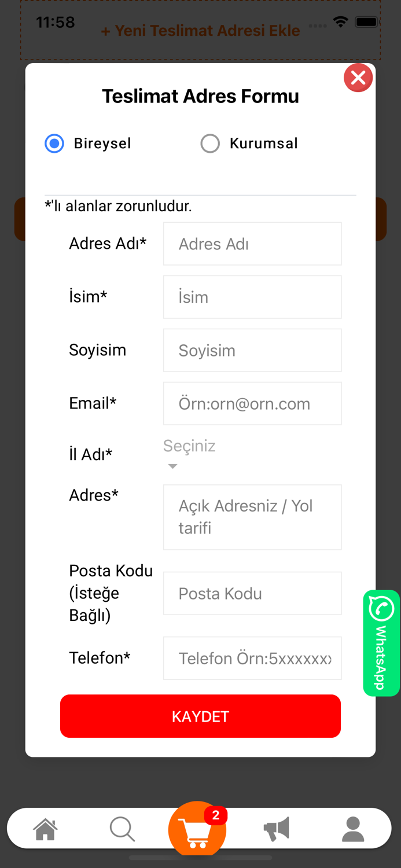Open the shopping cart with 2 items
The width and height of the screenshot is (401, 868).
click(x=197, y=829)
